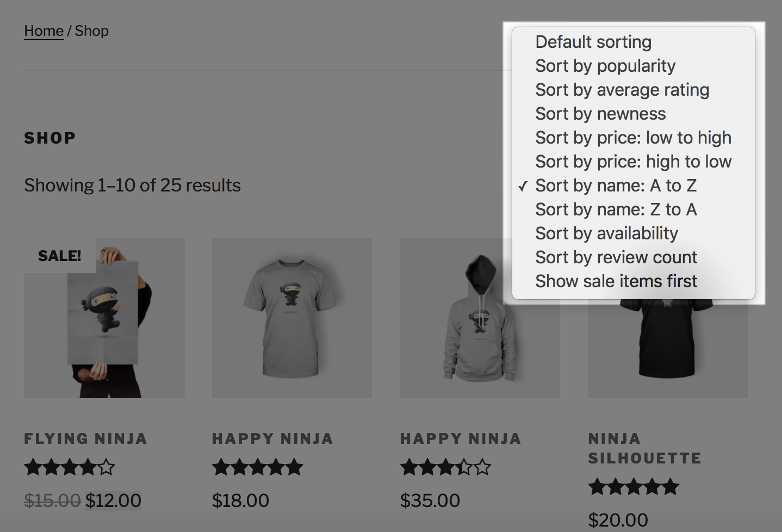Go to Home breadcrumb link

coord(44,31)
